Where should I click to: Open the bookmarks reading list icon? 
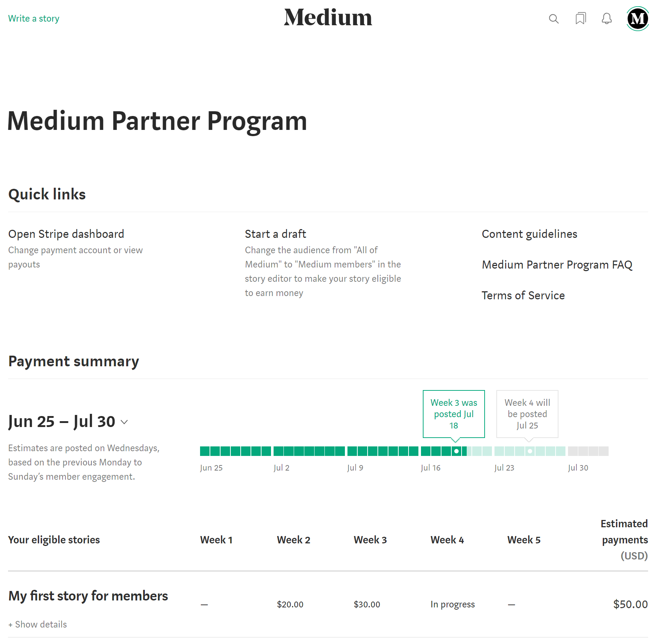tap(580, 19)
